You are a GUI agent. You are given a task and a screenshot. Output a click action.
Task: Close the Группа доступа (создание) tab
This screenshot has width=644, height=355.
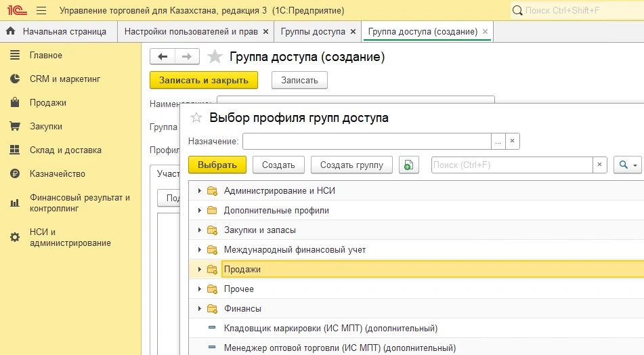tap(485, 32)
